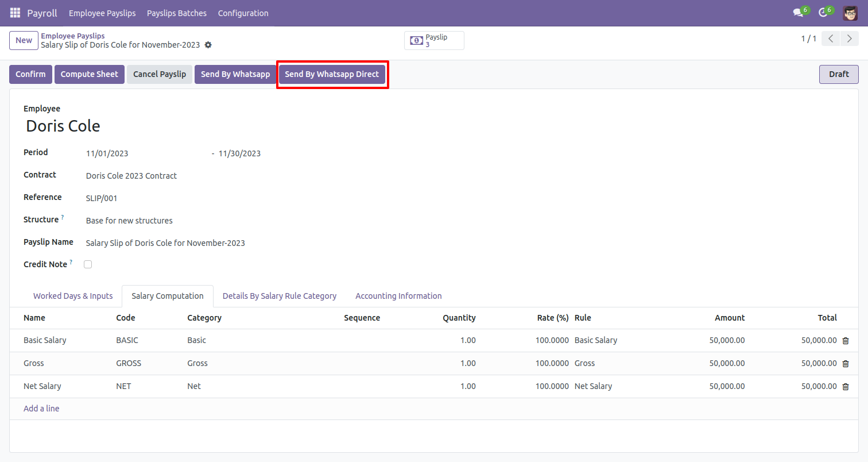868x462 pixels.
Task: Click the Draft status button
Action: (839, 74)
